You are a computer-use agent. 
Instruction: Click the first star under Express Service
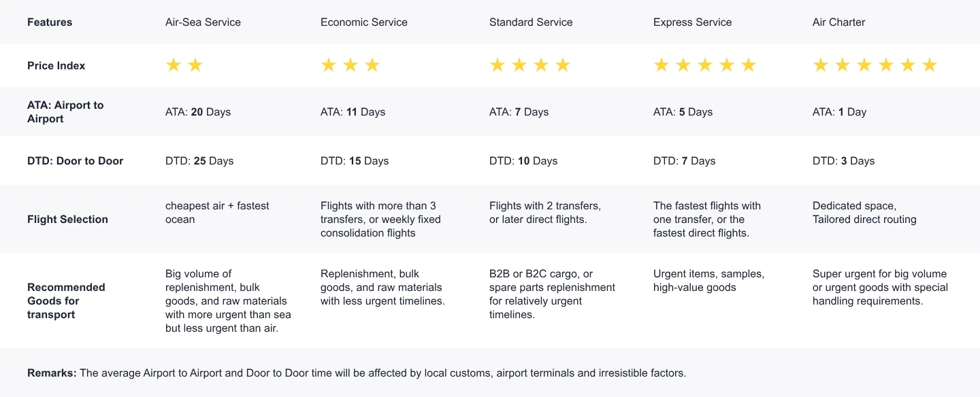661,65
